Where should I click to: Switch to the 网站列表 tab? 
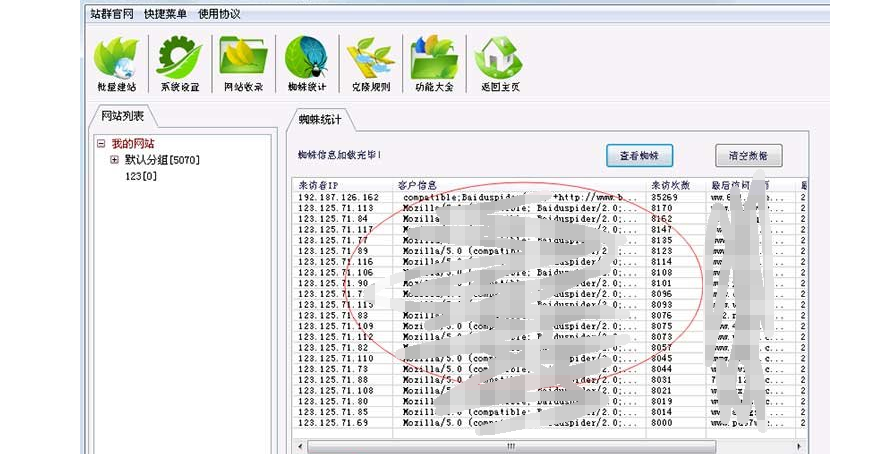click(x=122, y=116)
